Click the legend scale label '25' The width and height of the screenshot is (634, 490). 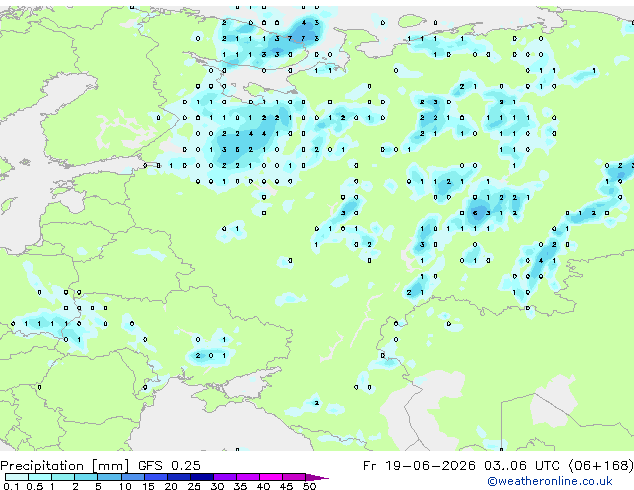(194, 486)
